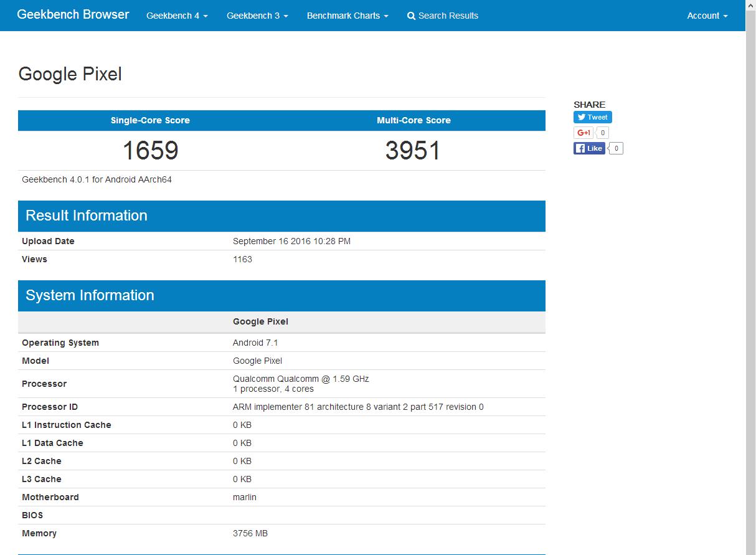Click the System Information section header

(281, 296)
